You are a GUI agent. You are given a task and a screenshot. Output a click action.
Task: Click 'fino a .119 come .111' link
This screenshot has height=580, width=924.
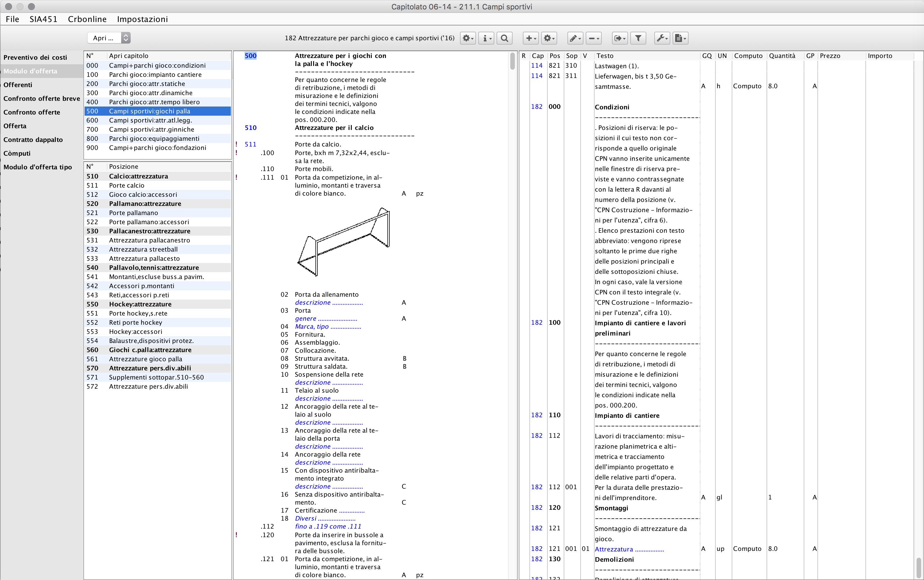328,526
